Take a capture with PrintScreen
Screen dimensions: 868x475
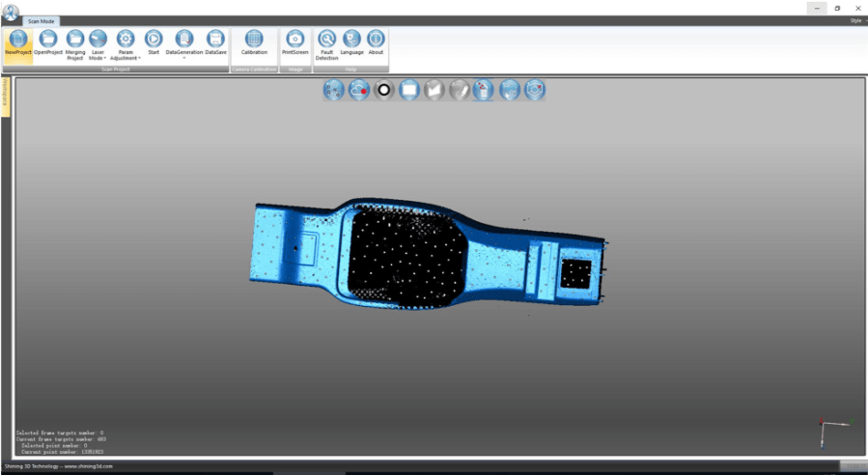click(294, 43)
